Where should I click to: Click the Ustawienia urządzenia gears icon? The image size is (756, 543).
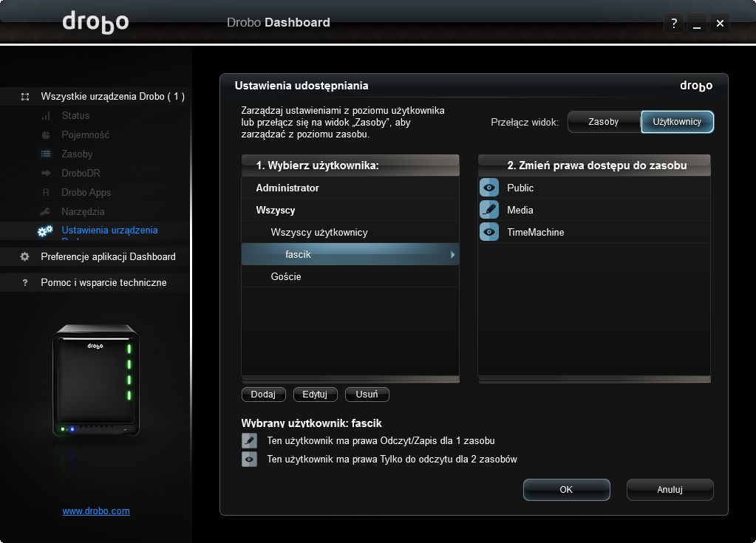coord(45,230)
